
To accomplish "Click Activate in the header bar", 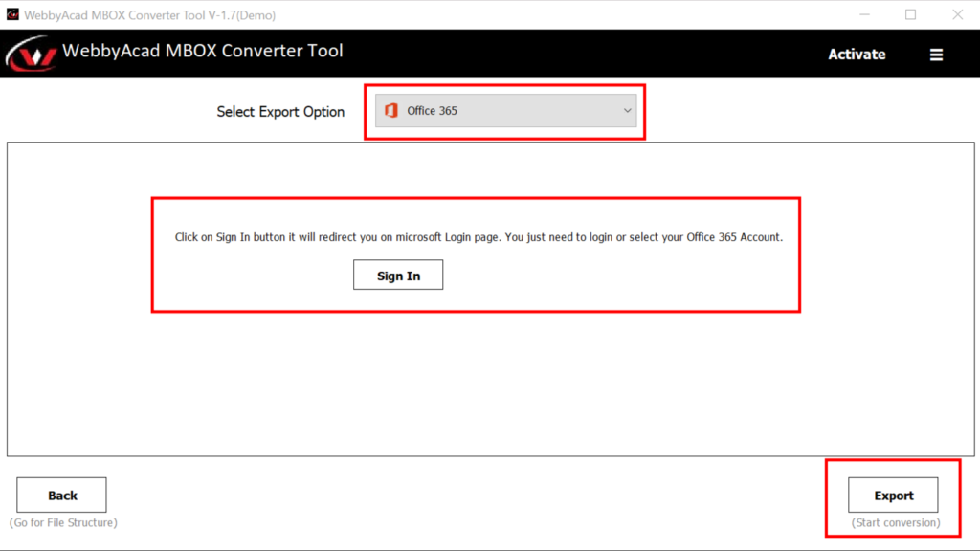I will [x=857, y=55].
